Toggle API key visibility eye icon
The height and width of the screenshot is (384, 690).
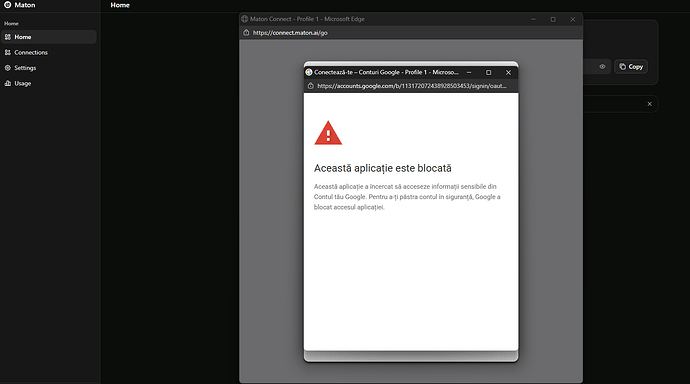click(602, 66)
